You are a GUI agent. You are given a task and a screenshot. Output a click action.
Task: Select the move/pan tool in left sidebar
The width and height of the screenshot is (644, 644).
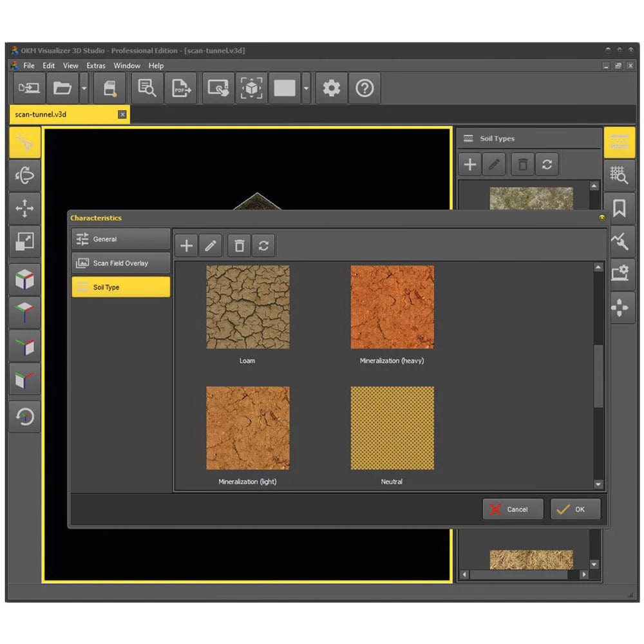tap(25, 209)
